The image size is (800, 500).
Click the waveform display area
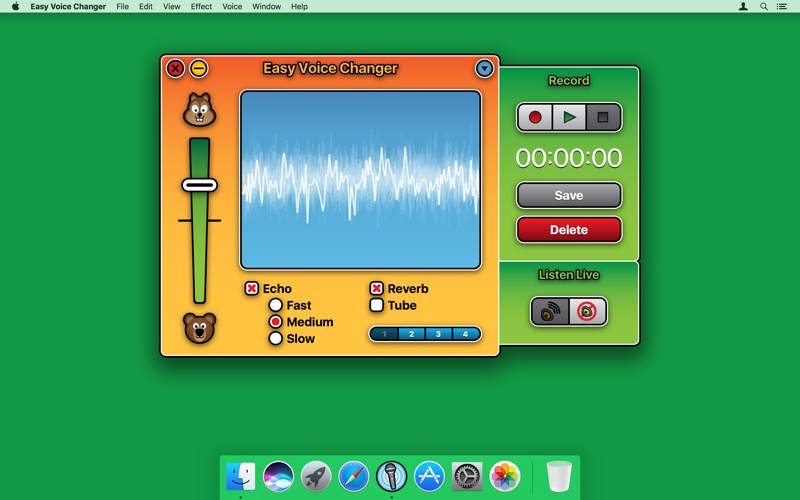tap(360, 180)
